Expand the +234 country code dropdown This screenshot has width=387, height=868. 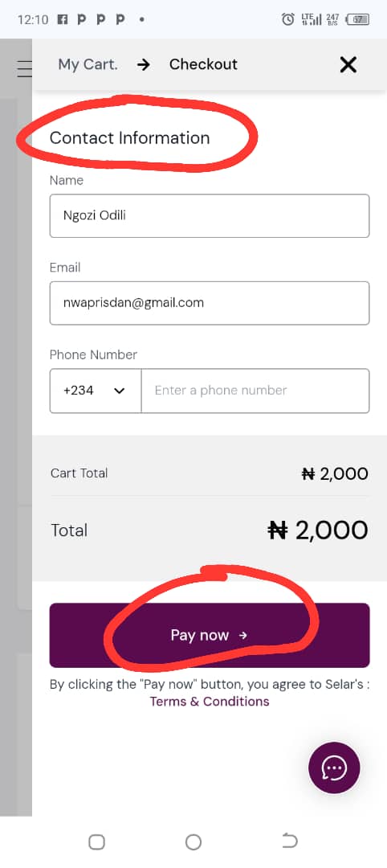[96, 391]
